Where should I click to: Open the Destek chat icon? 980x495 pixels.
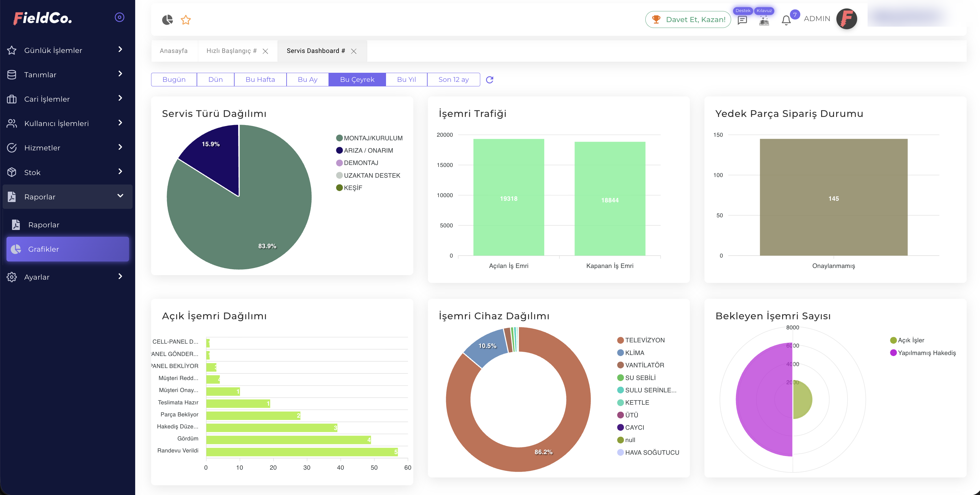click(742, 20)
